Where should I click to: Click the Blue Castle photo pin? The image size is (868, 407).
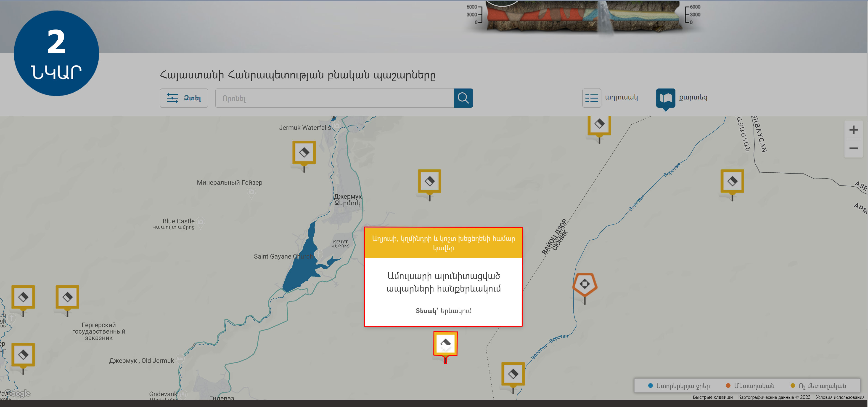pos(201,222)
